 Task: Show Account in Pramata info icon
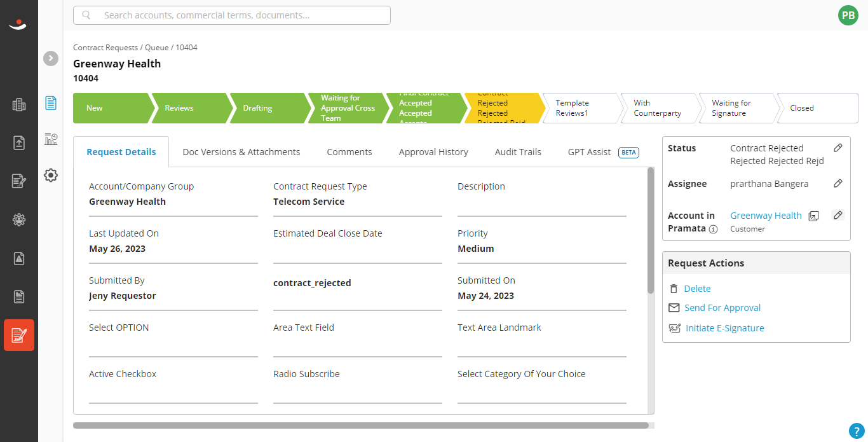click(x=713, y=229)
